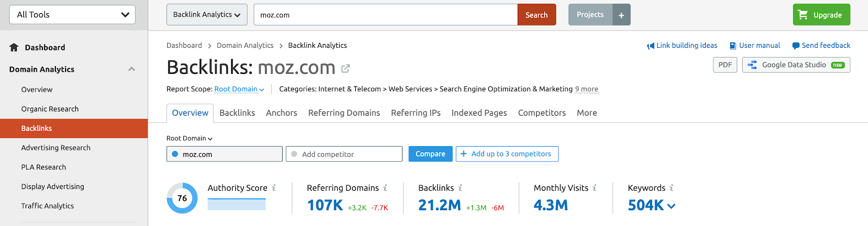Click the plus icon next to Projects
This screenshot has height=226, width=868.
click(x=621, y=15)
